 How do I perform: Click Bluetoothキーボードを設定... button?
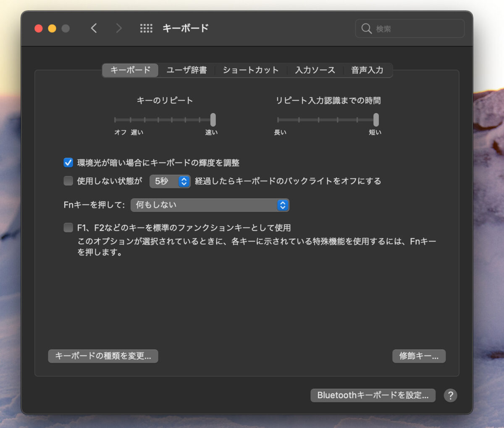373,395
